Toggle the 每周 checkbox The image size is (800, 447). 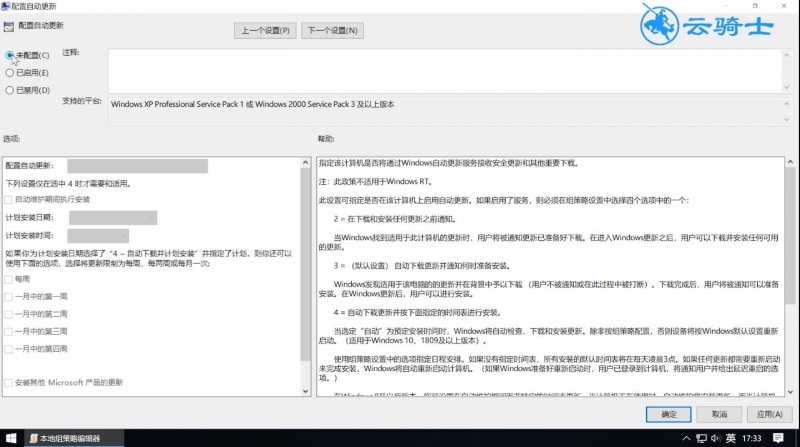9,279
